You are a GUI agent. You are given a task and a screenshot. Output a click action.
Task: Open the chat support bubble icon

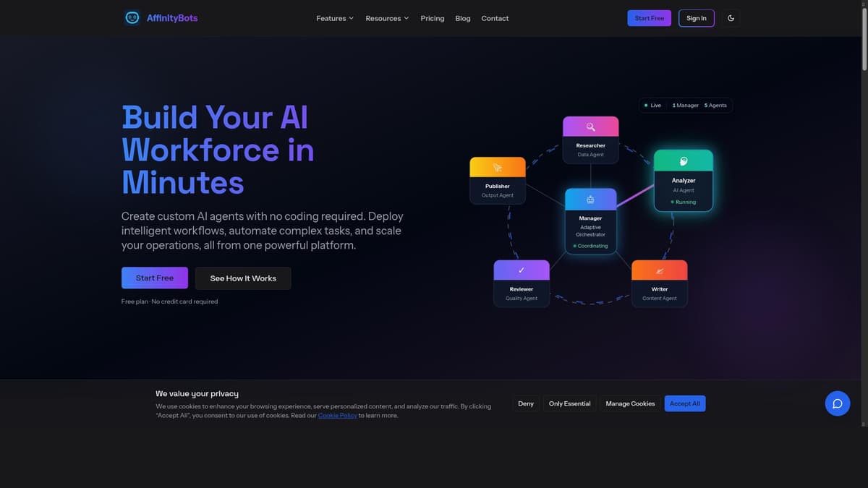[837, 403]
